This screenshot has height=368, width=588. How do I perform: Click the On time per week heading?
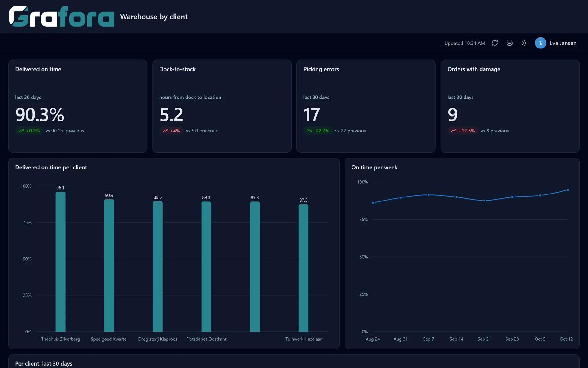[374, 167]
